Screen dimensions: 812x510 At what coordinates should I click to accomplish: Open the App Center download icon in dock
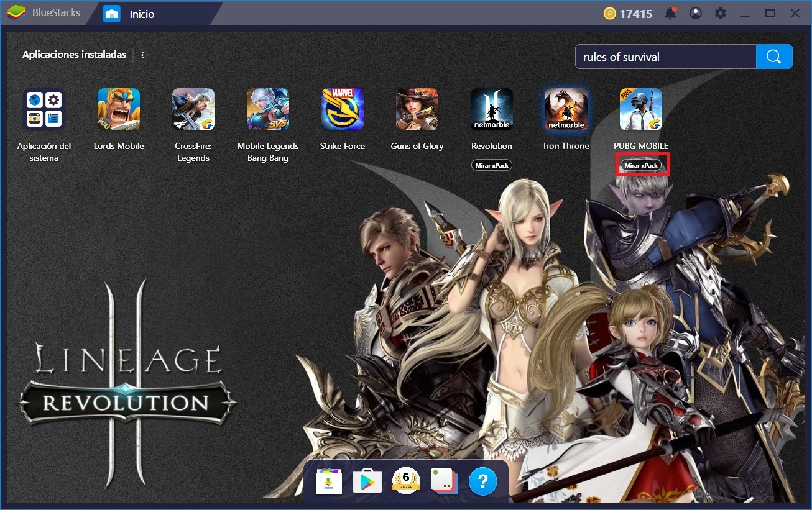329,481
